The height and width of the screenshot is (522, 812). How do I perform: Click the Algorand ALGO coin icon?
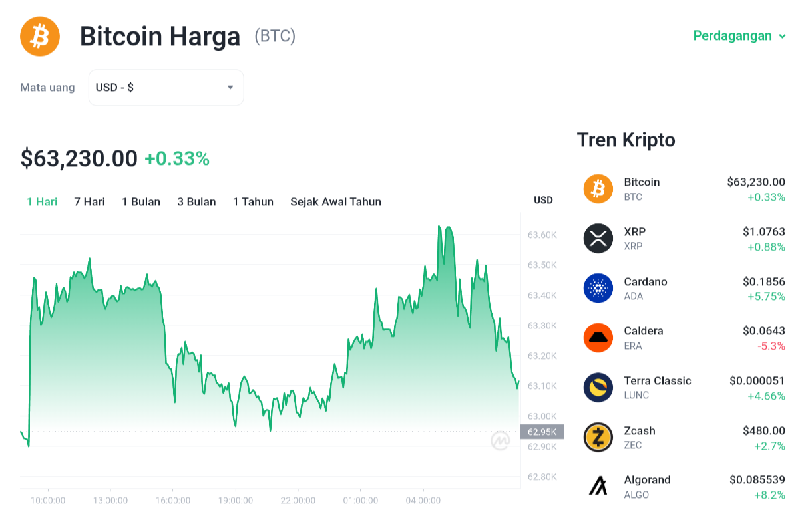tap(598, 487)
